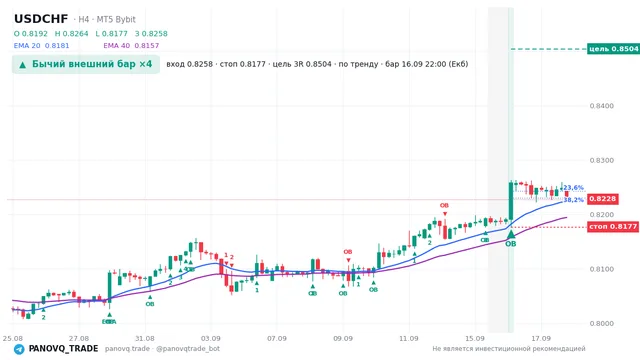Click the large green OB signal arrow
This screenshot has width=640, height=360.
click(511, 234)
